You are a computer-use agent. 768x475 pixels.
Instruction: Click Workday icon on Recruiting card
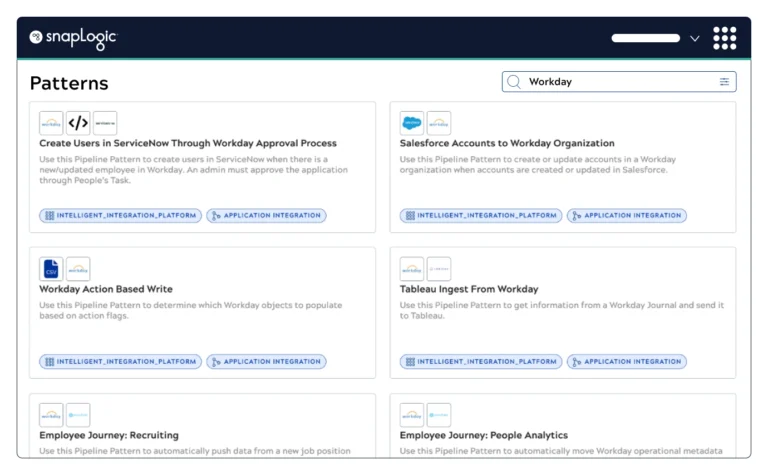coord(51,415)
